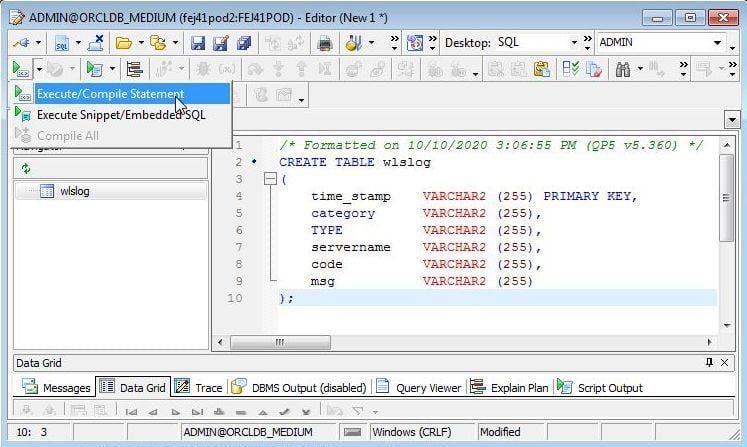Click the Execute as script toolbar icon
This screenshot has width=747, height=447.
[94, 70]
